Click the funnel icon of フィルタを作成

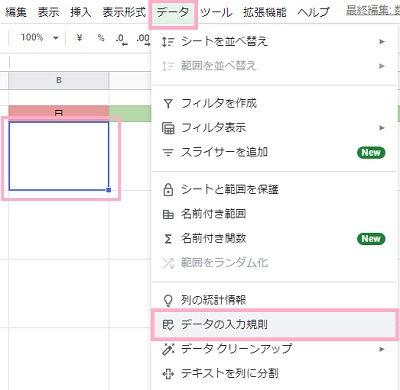coord(168,104)
